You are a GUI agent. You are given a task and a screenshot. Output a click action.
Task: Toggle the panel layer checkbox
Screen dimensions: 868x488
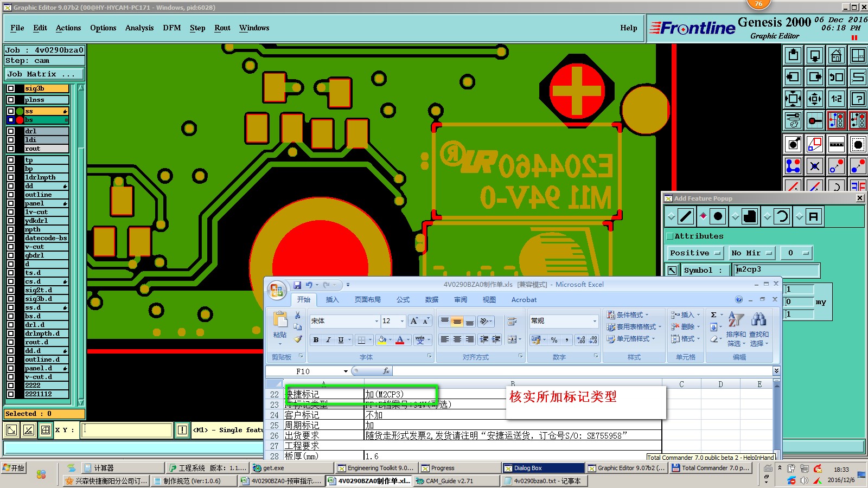click(11, 203)
